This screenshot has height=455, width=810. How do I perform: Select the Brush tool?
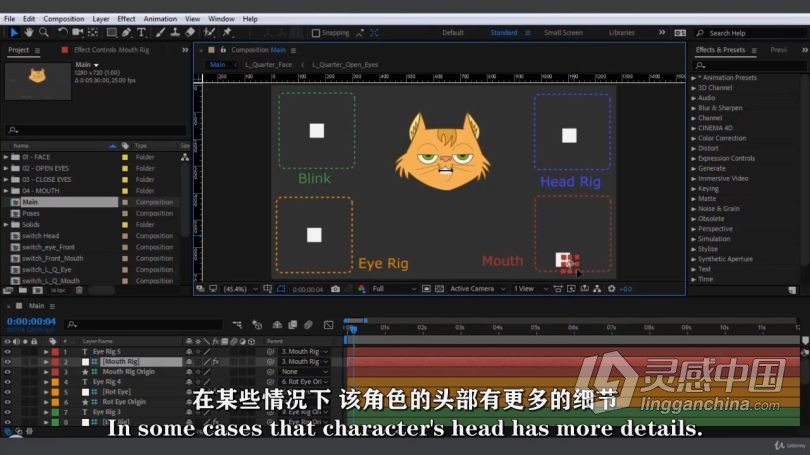pyautogui.click(x=160, y=33)
